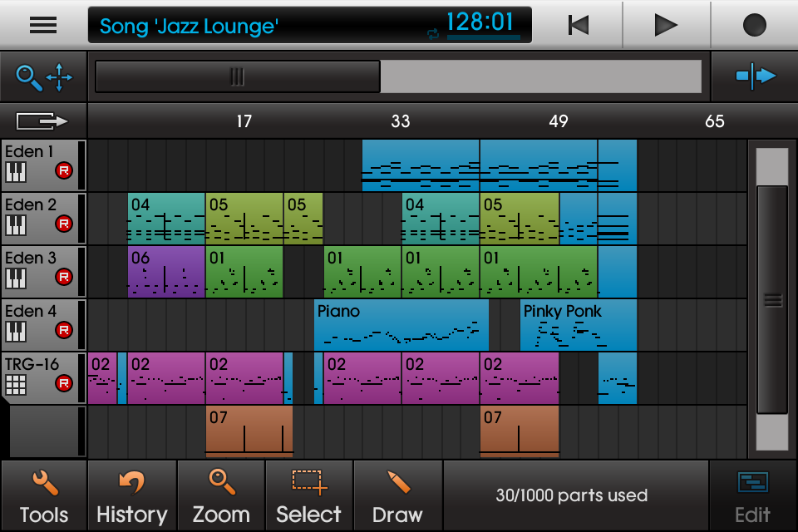
Task: Select first magenta 02 part on TRG-16
Action: point(102,378)
